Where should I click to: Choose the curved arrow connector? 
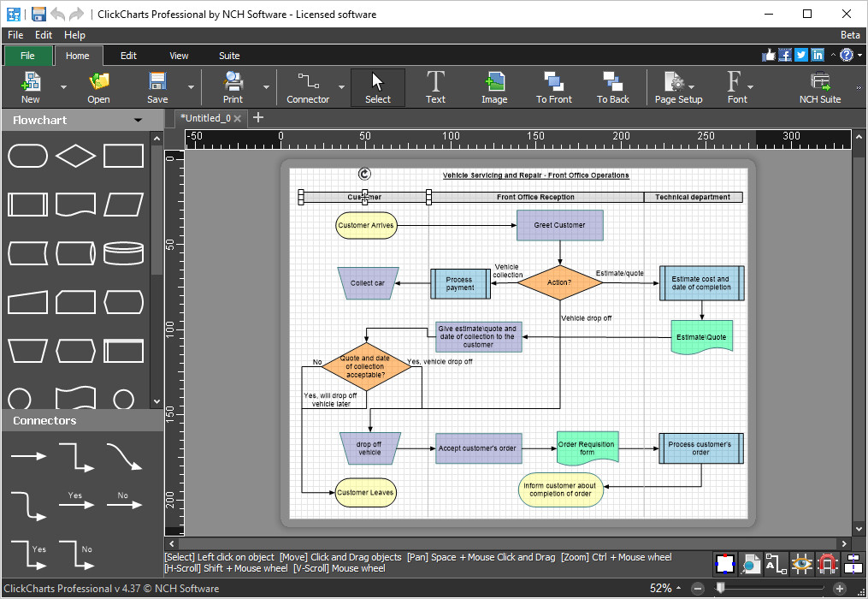click(x=124, y=457)
